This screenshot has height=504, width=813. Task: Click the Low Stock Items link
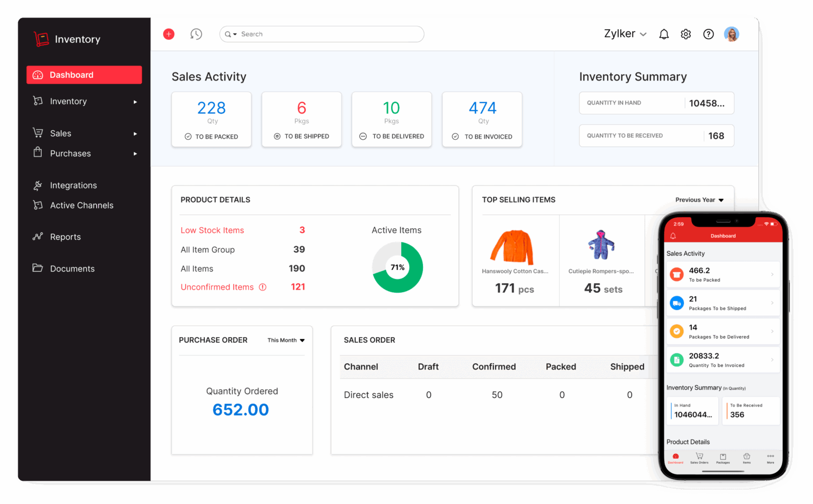point(212,230)
